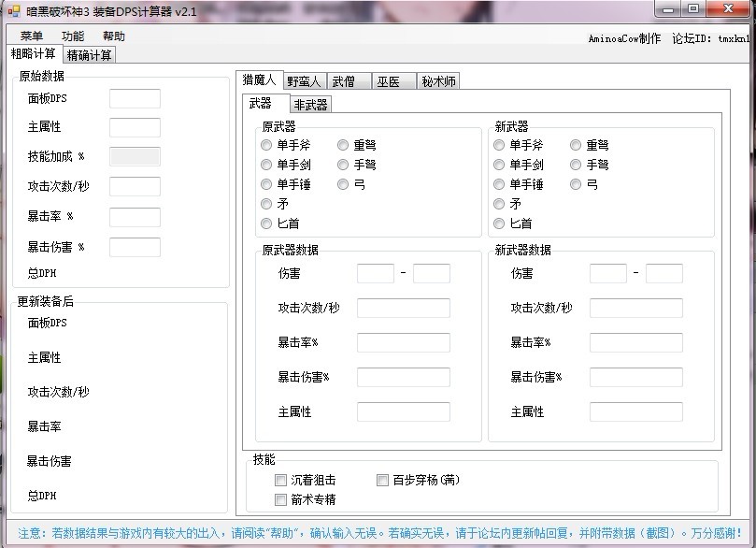
Task: Open the 帮助 menu
Action: coord(113,36)
